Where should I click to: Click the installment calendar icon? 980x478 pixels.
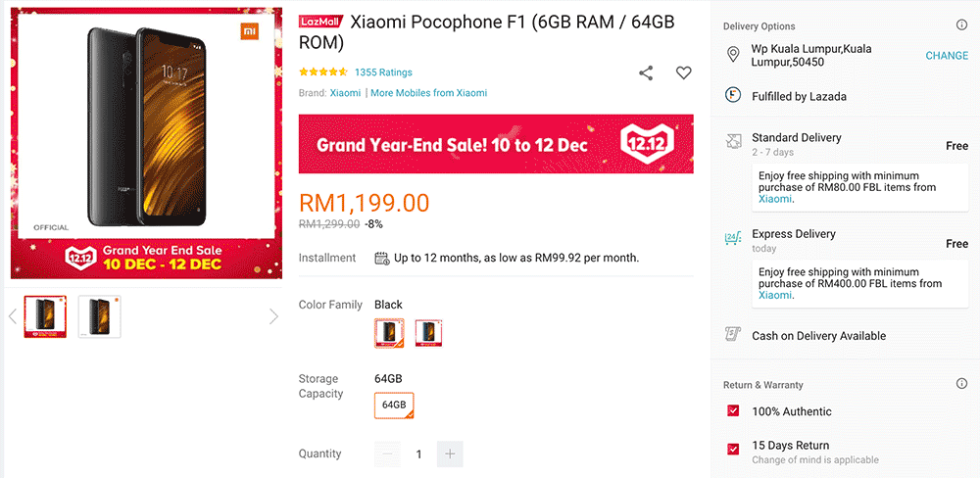pyautogui.click(x=382, y=258)
